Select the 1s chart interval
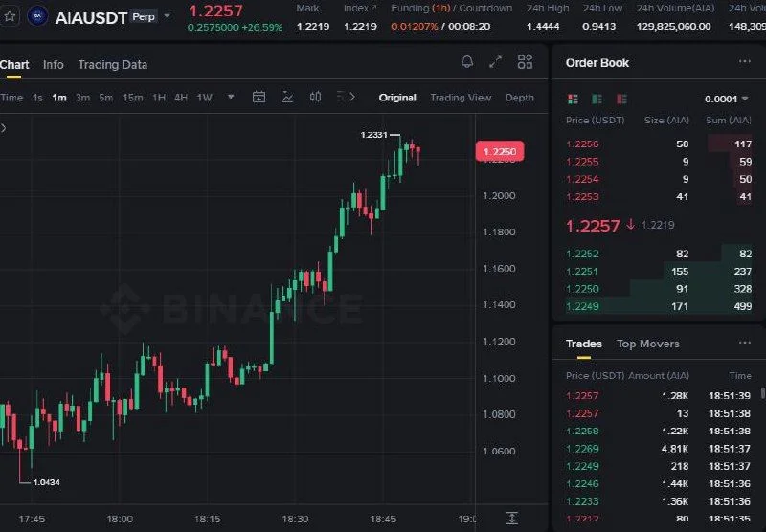Screen dimensions: 766x532 click(x=37, y=98)
